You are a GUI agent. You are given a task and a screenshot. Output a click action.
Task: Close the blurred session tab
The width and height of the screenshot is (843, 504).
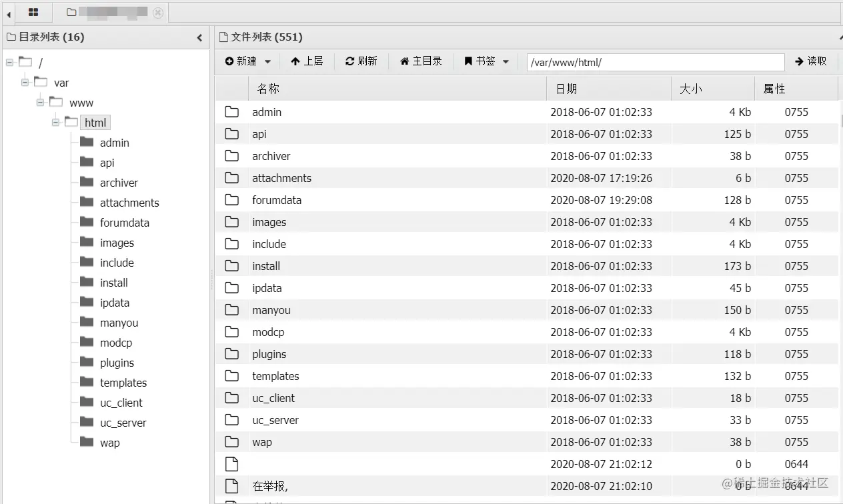pos(157,12)
